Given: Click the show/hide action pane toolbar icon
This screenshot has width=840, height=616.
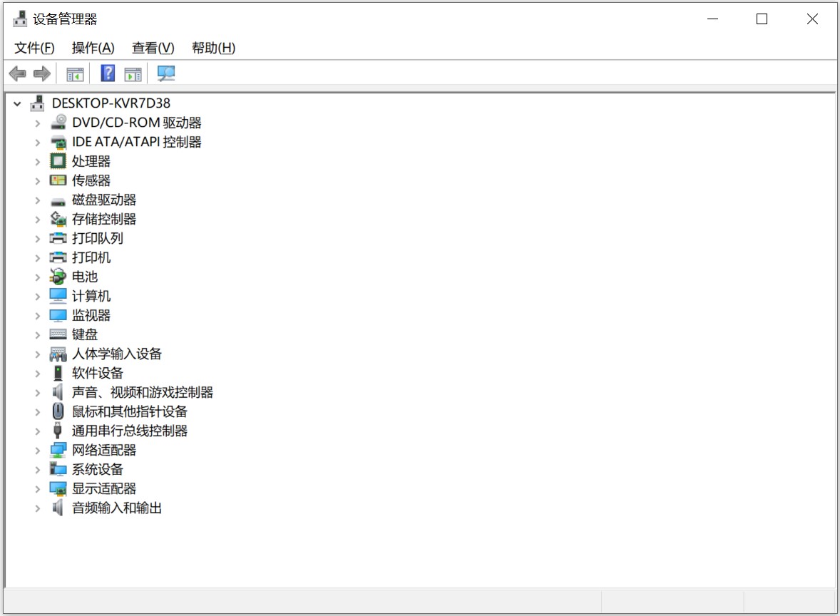Looking at the screenshot, I should [x=133, y=74].
